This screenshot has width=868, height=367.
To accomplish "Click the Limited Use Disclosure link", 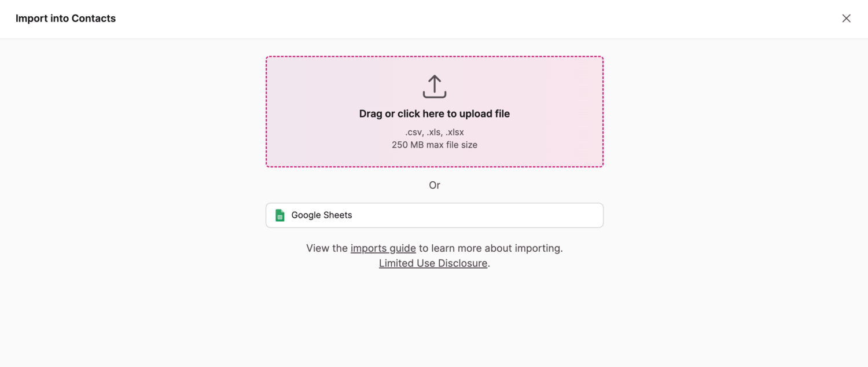I will (x=433, y=263).
